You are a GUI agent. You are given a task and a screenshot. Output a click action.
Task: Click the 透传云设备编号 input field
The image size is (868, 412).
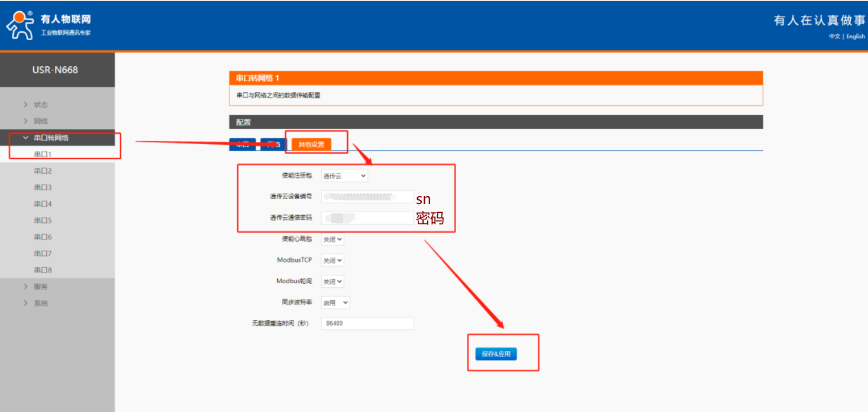pyautogui.click(x=367, y=196)
